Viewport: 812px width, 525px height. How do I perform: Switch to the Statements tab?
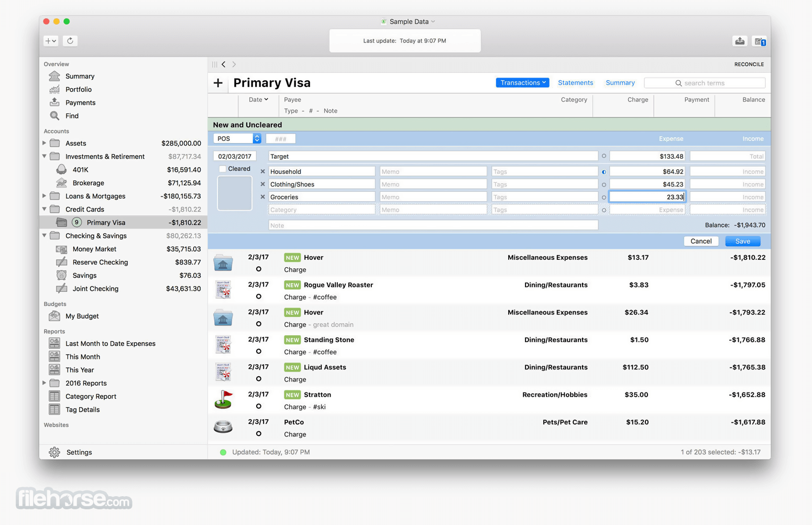click(575, 83)
